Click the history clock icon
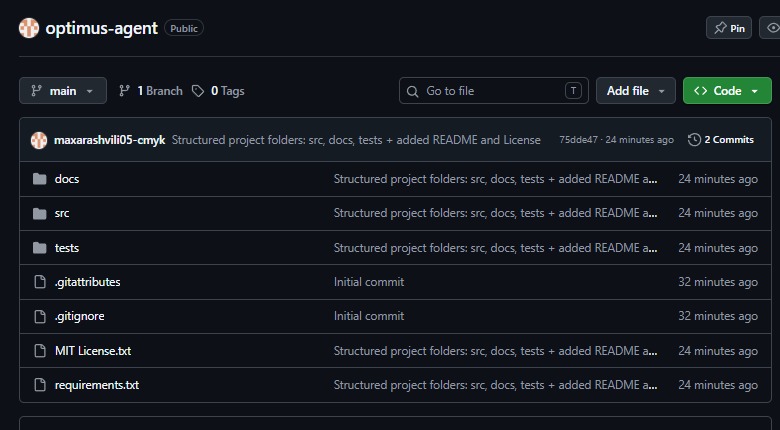 (694, 140)
